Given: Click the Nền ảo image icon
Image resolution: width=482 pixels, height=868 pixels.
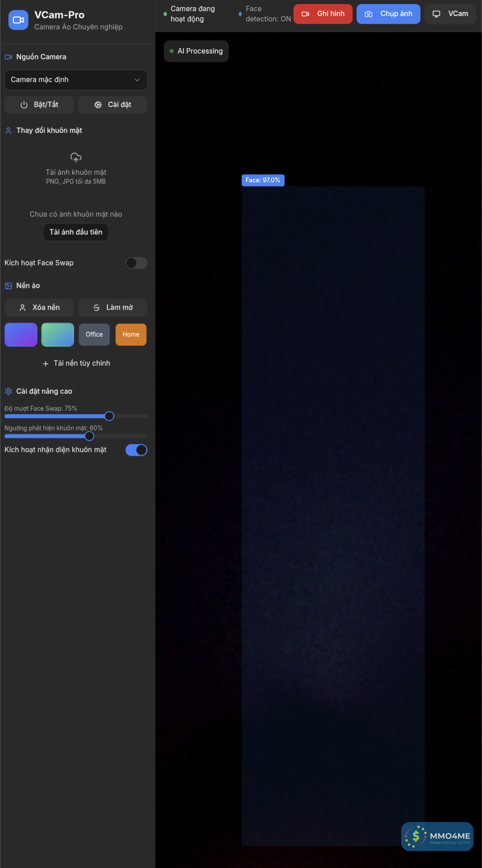Looking at the screenshot, I should 8,286.
